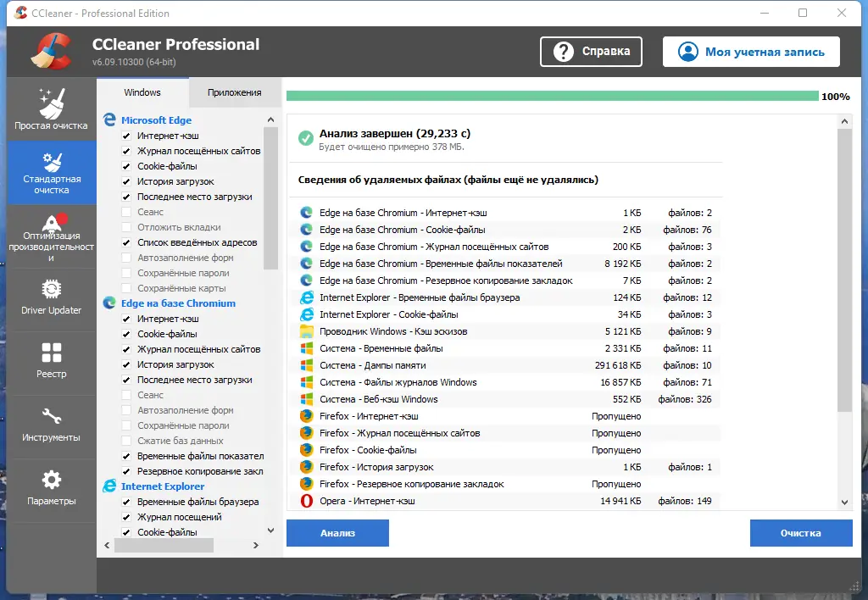Viewport: 868px width, 600px height.
Task: Open Моя учетная запись
Action: point(751,52)
